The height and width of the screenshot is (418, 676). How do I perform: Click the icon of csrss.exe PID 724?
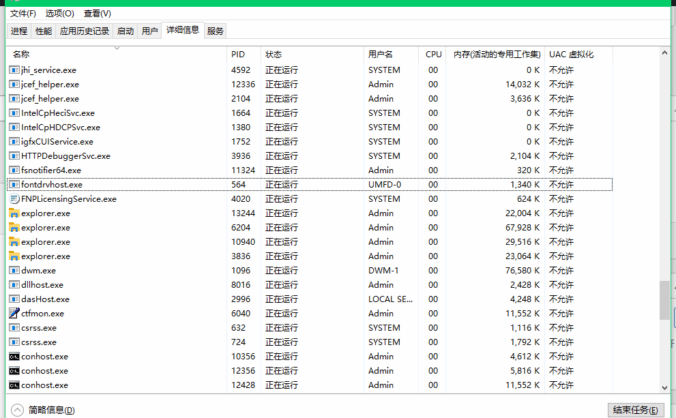14,342
